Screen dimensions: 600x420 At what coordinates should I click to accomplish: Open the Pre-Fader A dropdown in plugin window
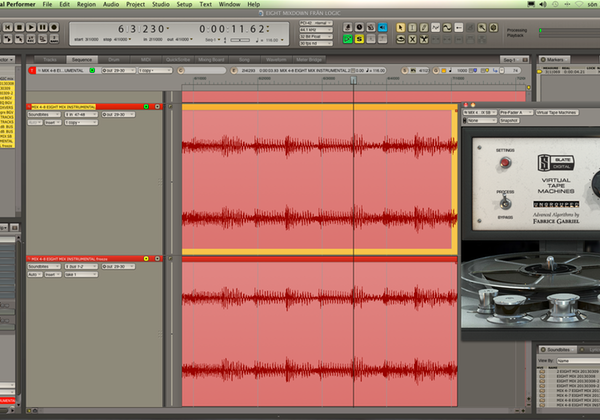[x=516, y=112]
